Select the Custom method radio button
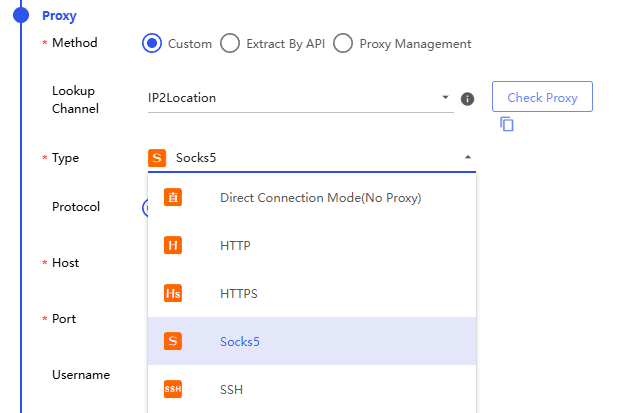634x413 pixels. point(152,43)
